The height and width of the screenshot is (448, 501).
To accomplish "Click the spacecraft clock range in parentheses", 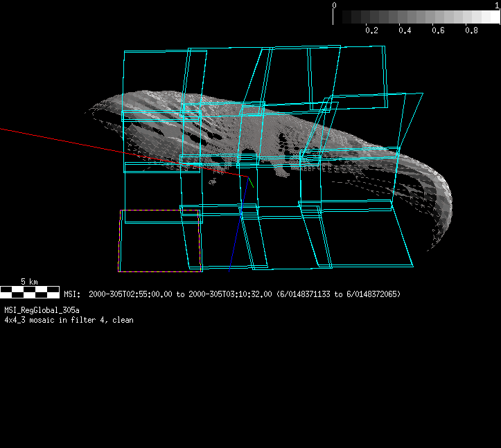I will pyautogui.click(x=338, y=294).
